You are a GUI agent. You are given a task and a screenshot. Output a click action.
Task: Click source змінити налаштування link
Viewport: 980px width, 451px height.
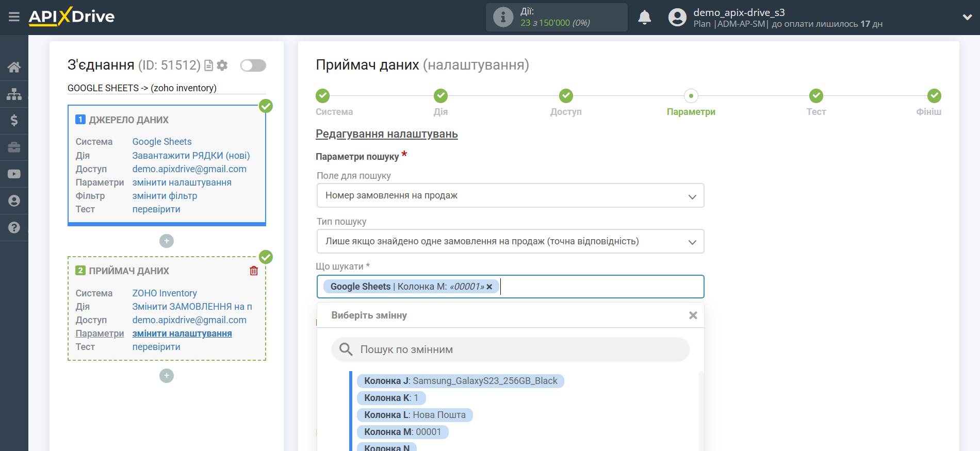click(182, 182)
